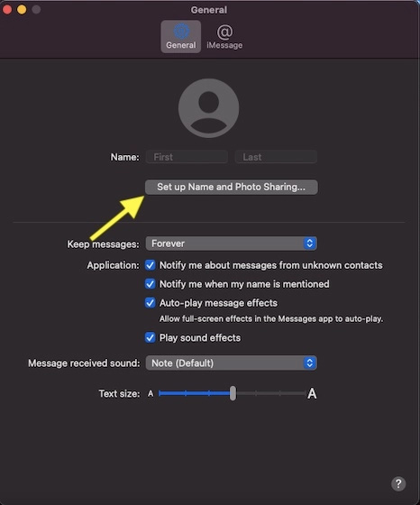Screen dimensions: 420x505
Task: Click the 'Name:' label
Action: click(125, 157)
